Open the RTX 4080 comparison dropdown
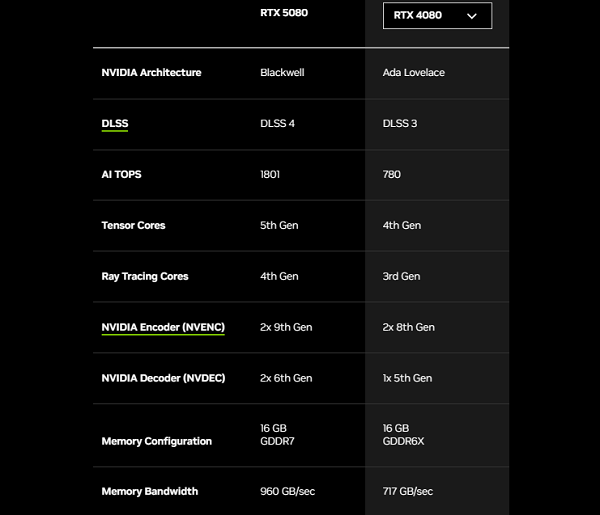This screenshot has width=600, height=515. point(437,15)
